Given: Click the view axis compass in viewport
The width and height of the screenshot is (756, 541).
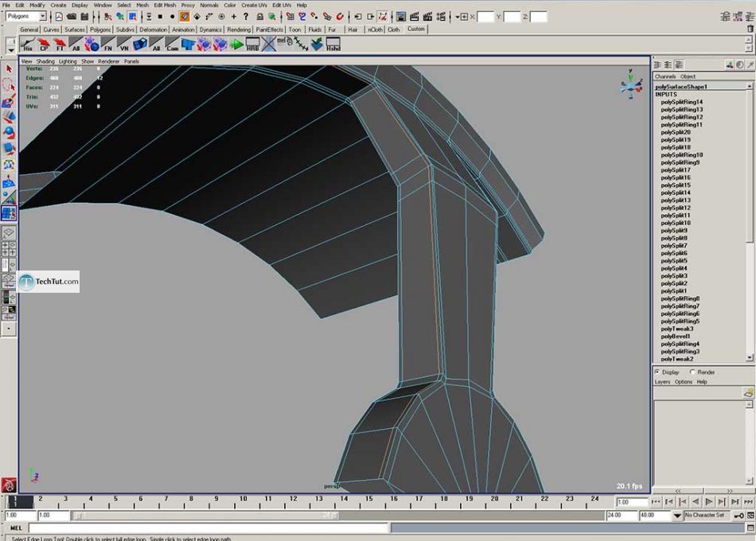Looking at the screenshot, I should coord(631,85).
